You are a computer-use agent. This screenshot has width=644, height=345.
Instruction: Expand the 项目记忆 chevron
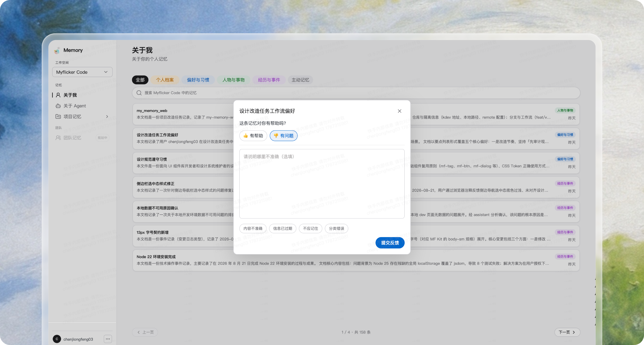[x=107, y=117]
